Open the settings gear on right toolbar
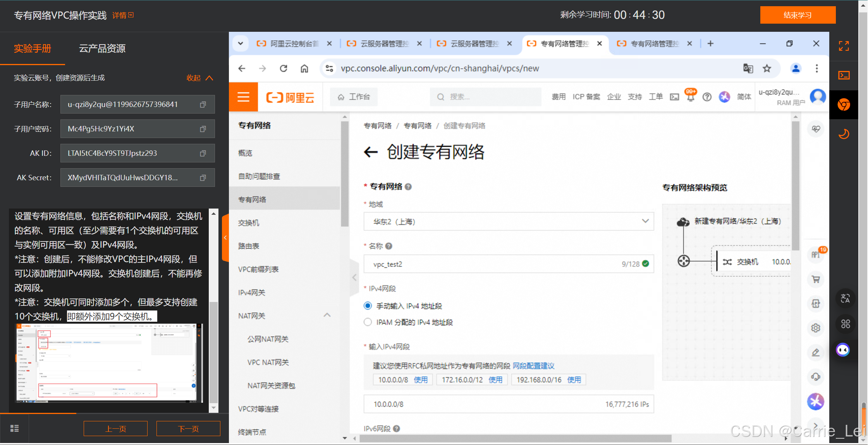Screen dimensions: 868x445 tap(816, 328)
